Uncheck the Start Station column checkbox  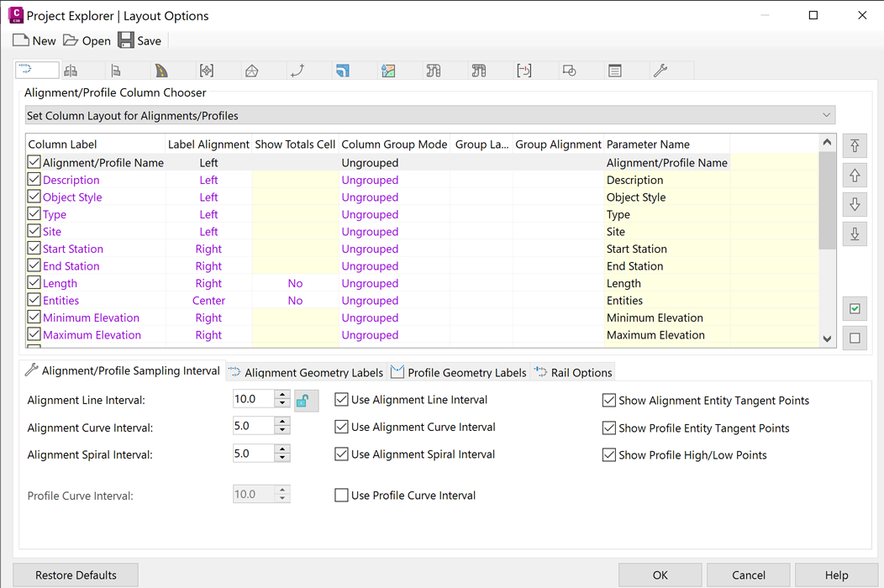34,249
